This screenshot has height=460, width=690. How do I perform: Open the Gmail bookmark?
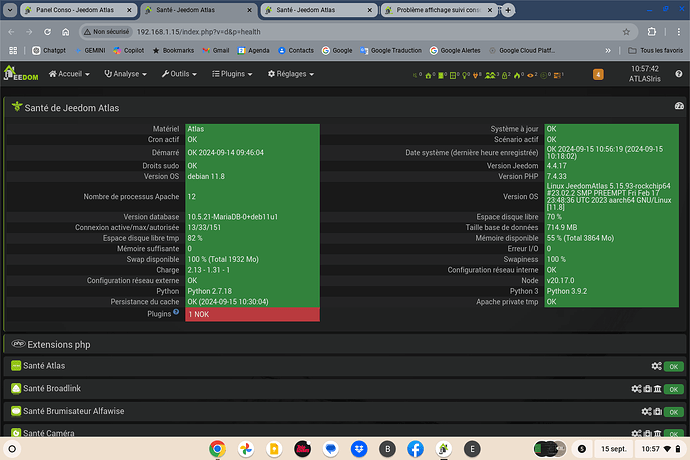(216, 51)
